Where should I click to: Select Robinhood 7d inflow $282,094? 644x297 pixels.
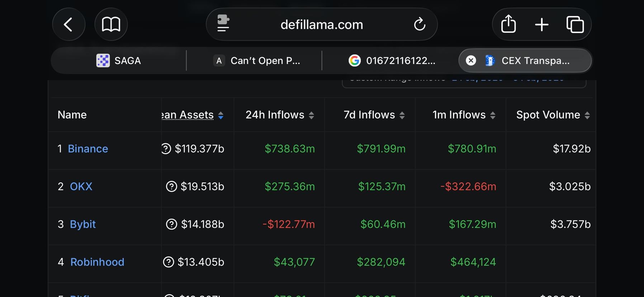tap(381, 262)
